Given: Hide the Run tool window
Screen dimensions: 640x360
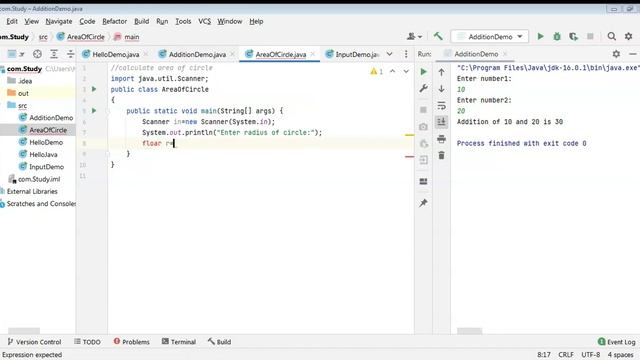Looking at the screenshot, I should click(x=633, y=54).
